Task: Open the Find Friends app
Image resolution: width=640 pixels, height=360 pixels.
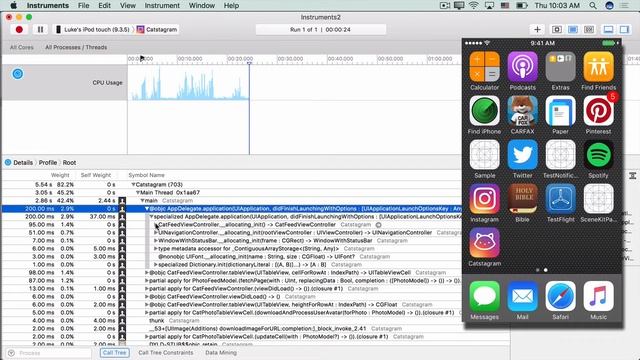Action: (598, 67)
